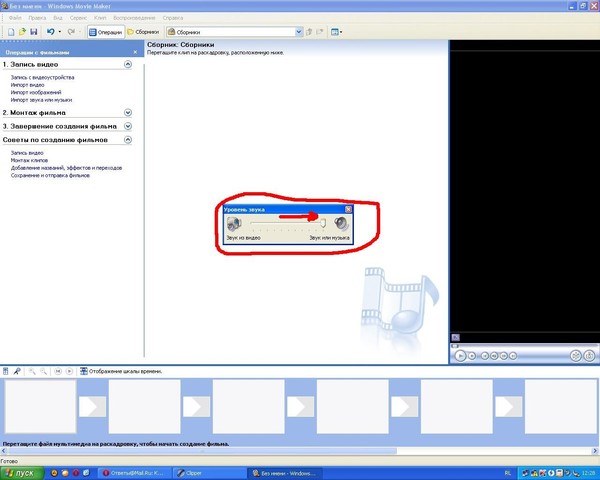Image resolution: width=600 pixels, height=480 pixels.
Task: Click the new collection folder icon
Action: (x=320, y=32)
